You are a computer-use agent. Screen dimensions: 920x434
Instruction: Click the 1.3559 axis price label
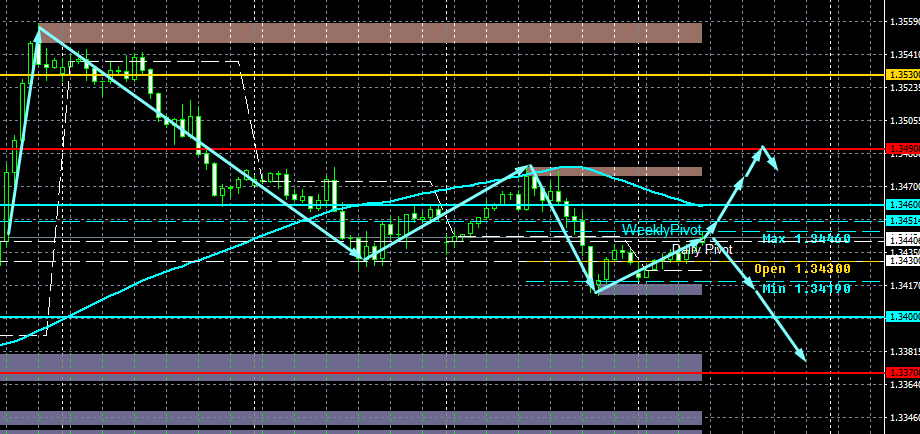pos(904,22)
